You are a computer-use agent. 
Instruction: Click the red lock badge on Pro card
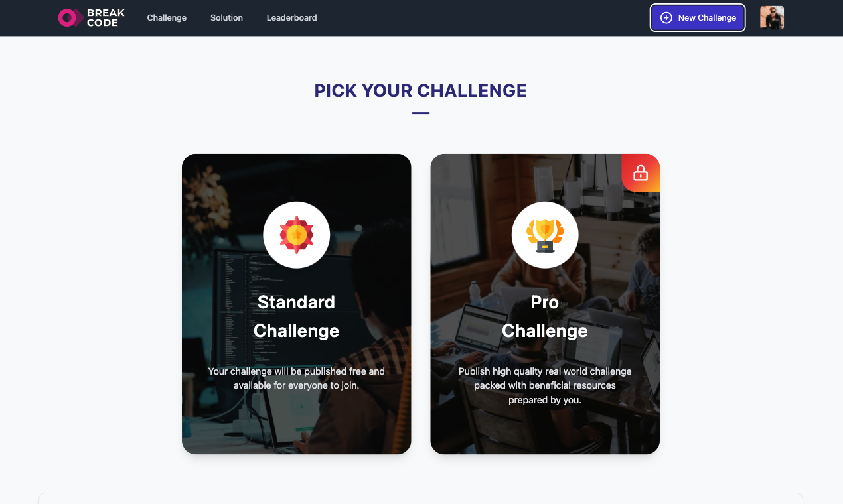coord(641,173)
